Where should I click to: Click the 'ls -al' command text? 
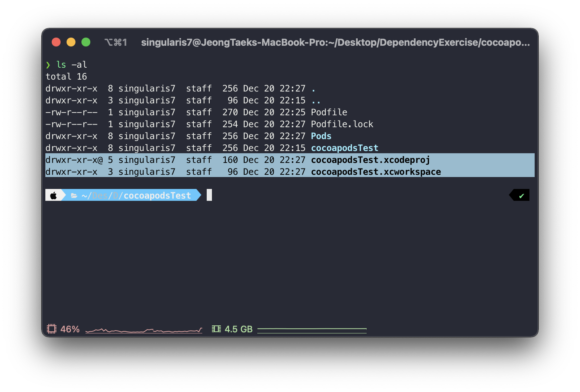(72, 65)
